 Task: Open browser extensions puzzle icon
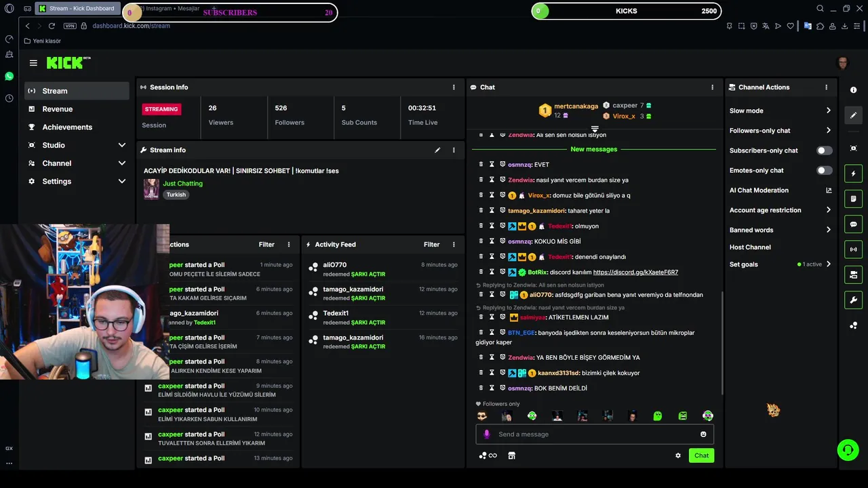820,26
